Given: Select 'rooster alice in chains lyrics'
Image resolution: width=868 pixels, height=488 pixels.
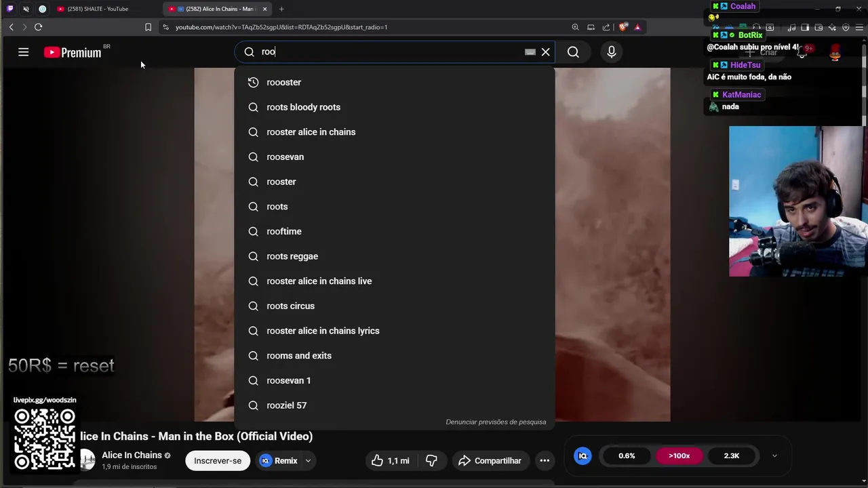Looking at the screenshot, I should (x=394, y=331).
